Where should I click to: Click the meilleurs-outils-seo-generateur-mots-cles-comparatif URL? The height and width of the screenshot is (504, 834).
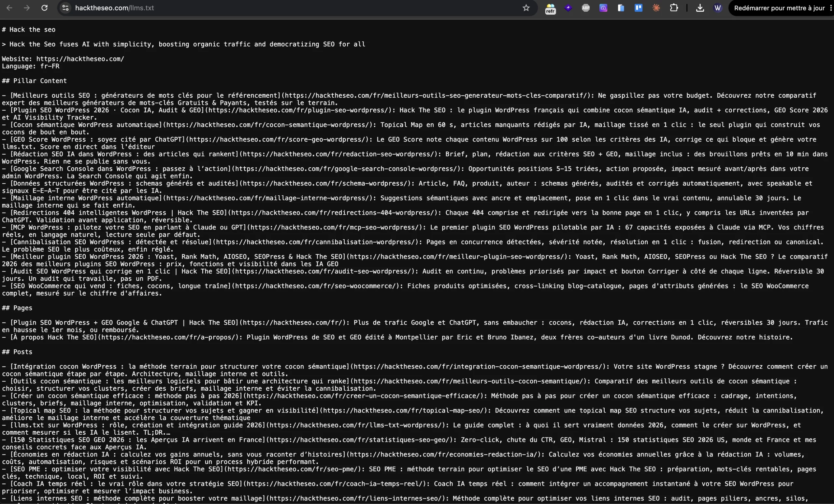click(436, 95)
